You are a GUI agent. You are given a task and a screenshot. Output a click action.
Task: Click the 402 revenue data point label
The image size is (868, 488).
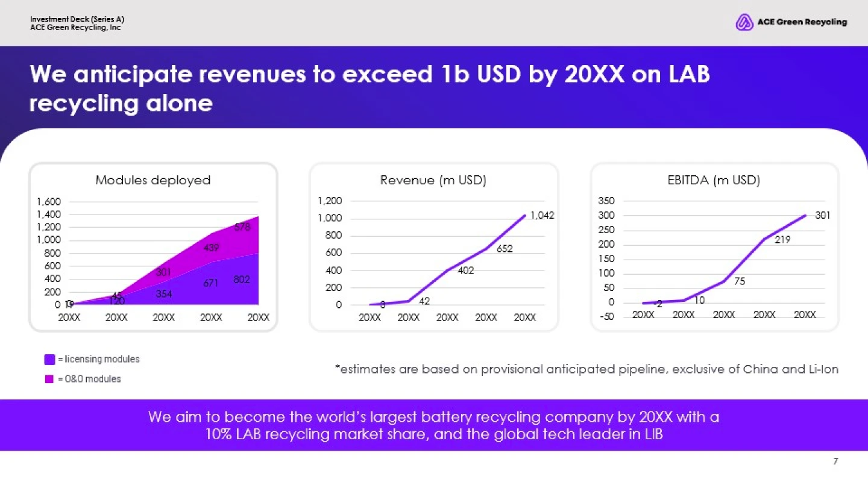click(466, 271)
